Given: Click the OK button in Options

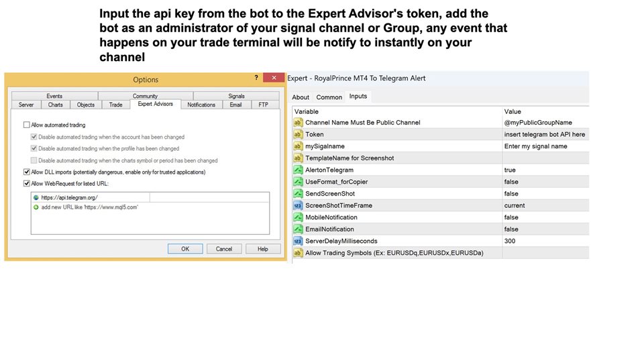Looking at the screenshot, I should (x=185, y=249).
